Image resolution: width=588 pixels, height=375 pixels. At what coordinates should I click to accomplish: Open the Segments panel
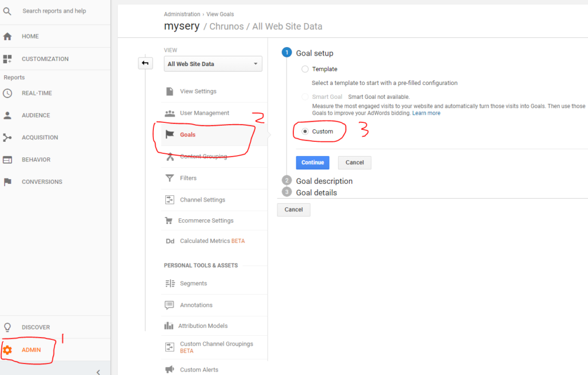coord(192,283)
